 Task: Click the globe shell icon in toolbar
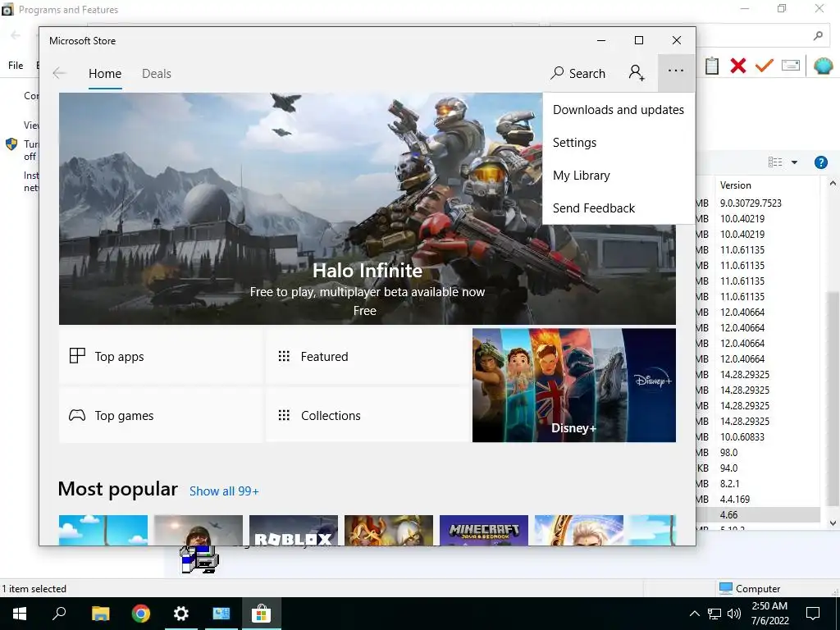(x=823, y=66)
